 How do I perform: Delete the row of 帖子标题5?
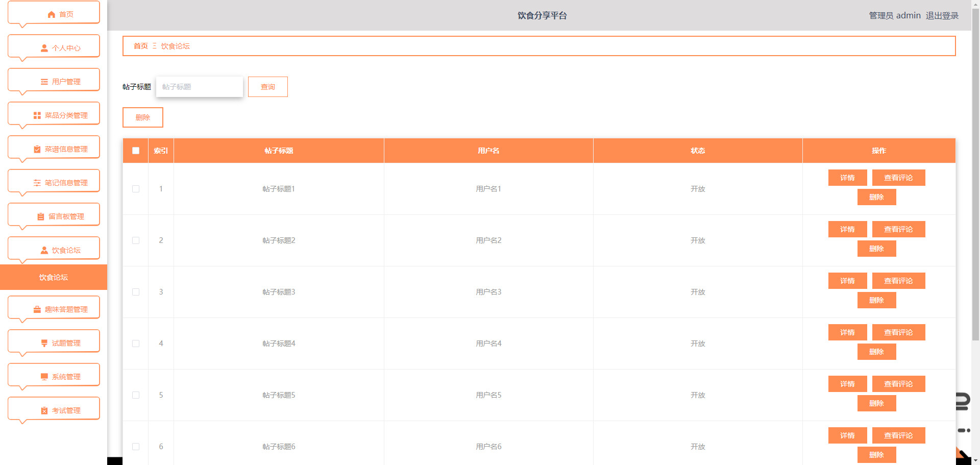(x=877, y=403)
